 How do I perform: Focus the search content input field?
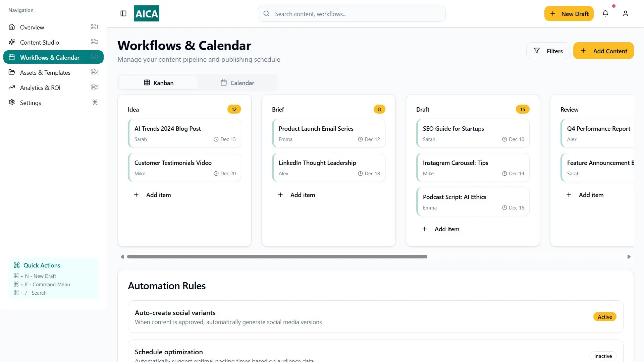352,13
